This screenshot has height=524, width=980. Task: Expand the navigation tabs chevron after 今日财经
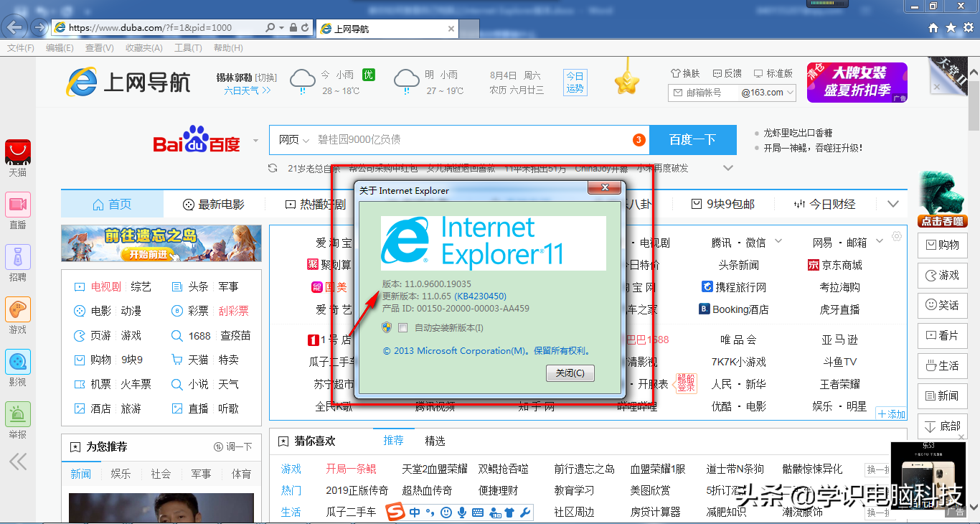pyautogui.click(x=892, y=205)
